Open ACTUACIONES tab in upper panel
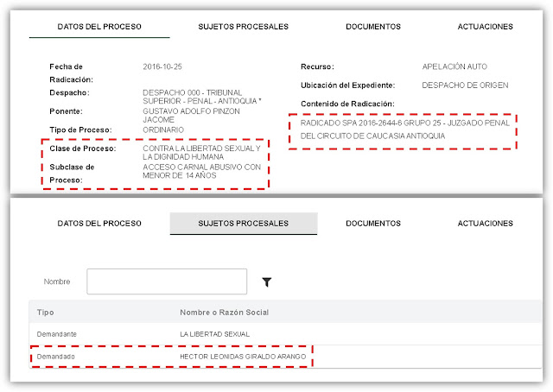Image resolution: width=553 pixels, height=392 pixels. 486,27
